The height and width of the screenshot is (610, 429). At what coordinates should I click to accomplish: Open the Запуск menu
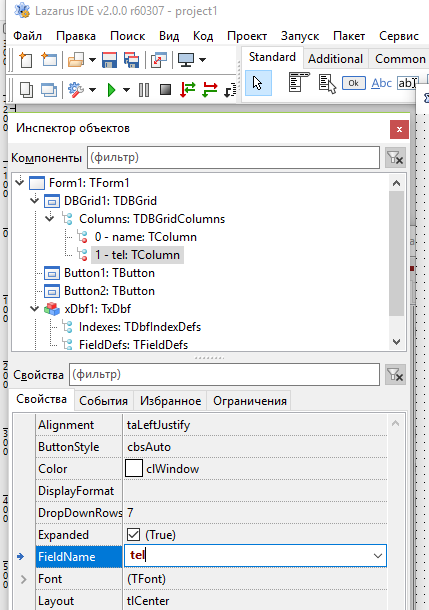click(x=300, y=36)
